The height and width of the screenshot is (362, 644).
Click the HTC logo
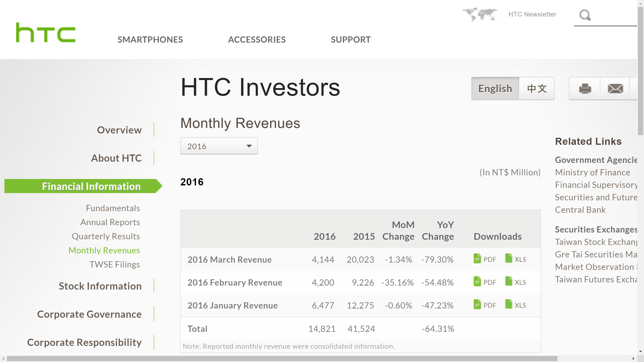click(x=46, y=33)
